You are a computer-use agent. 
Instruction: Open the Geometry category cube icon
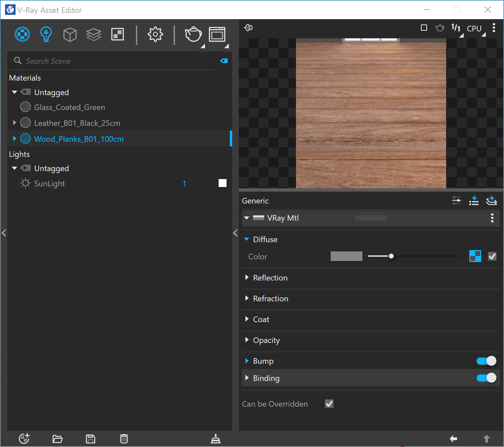pyautogui.click(x=70, y=34)
